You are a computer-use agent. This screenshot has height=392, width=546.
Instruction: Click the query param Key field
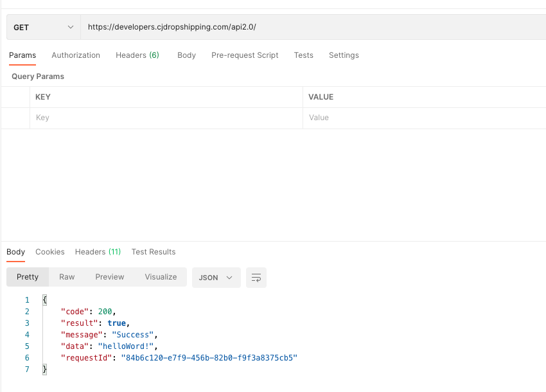pyautogui.click(x=166, y=118)
